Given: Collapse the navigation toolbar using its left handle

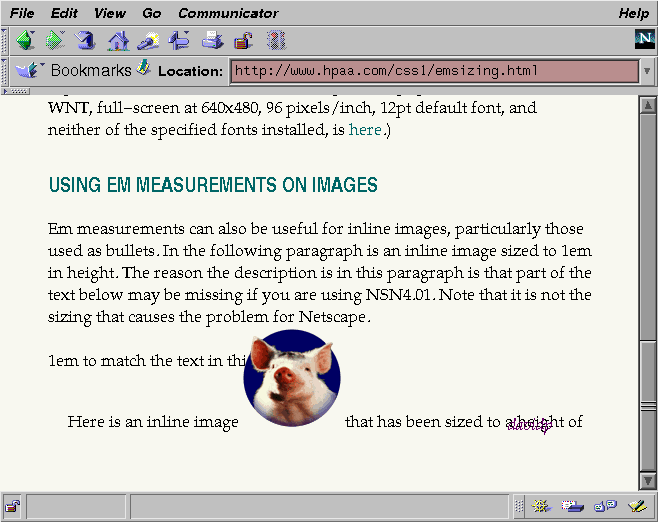Looking at the screenshot, I should coord(6,41).
